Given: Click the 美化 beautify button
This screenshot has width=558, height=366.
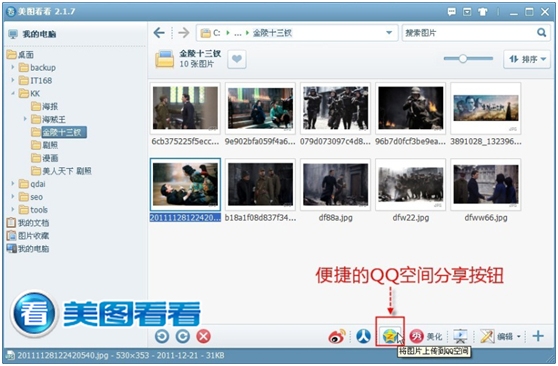Looking at the screenshot, I should (x=426, y=336).
